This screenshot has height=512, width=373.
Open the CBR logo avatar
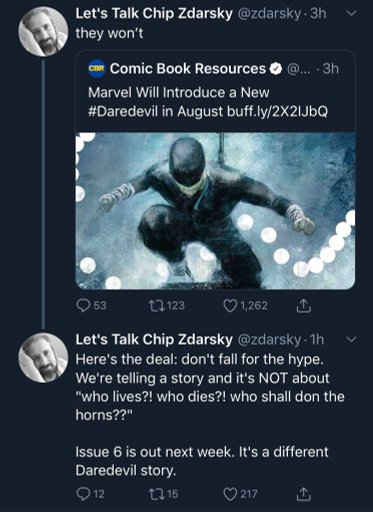pyautogui.click(x=97, y=69)
